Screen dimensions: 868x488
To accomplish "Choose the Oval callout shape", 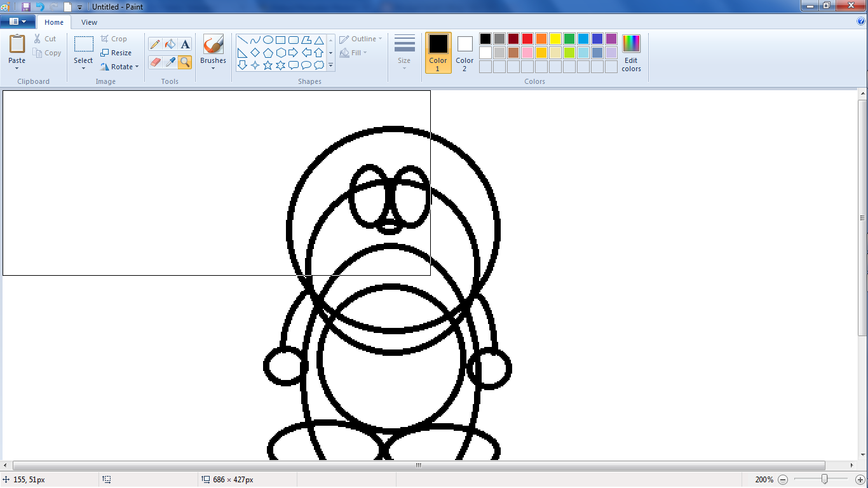I will (x=306, y=65).
